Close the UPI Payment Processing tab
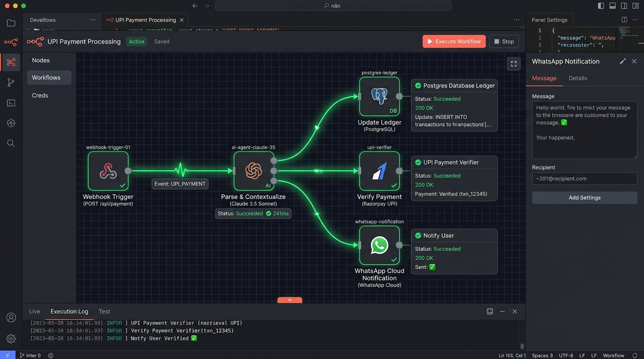 click(x=182, y=20)
